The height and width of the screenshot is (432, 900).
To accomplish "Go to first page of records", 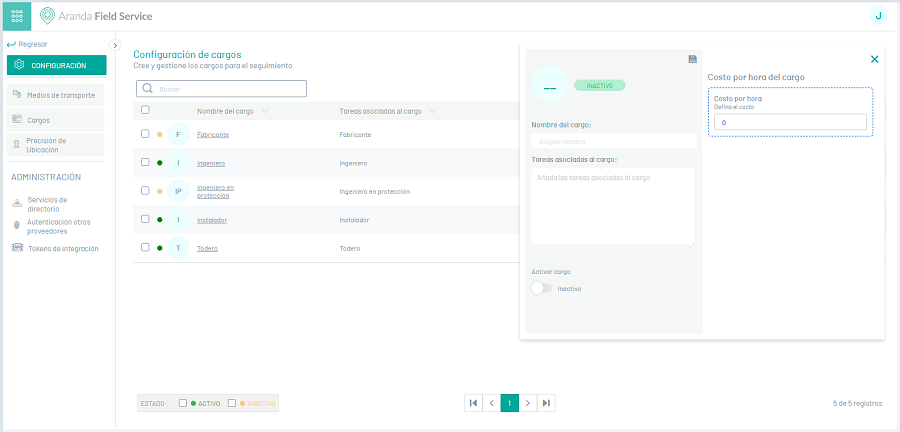I will 473,403.
